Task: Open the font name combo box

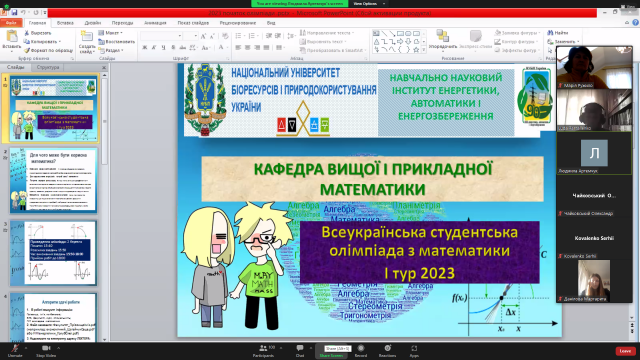Action: coord(160,36)
